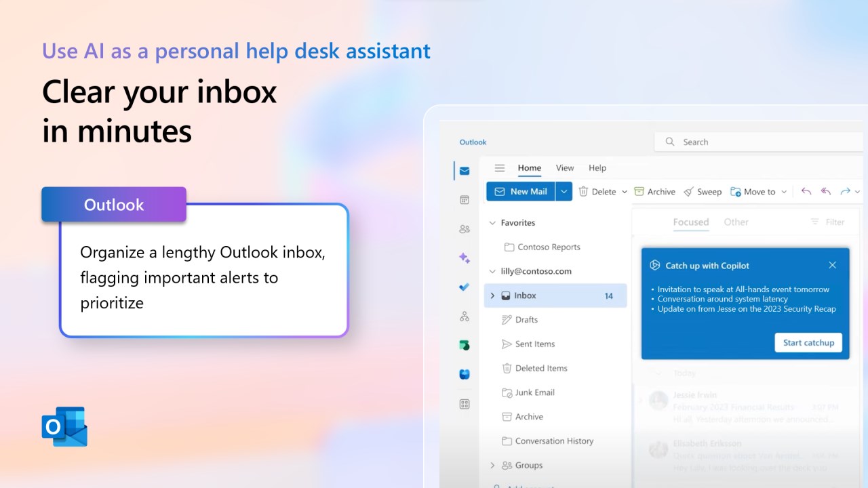
Task: Expand the Groups section chevron
Action: (x=493, y=466)
